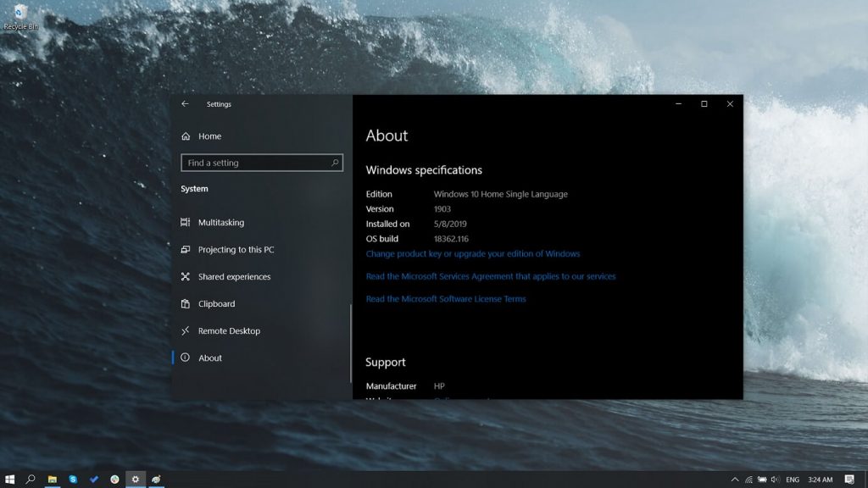Open the Slack icon in the taskbar
This screenshot has width=868, height=488.
114,480
